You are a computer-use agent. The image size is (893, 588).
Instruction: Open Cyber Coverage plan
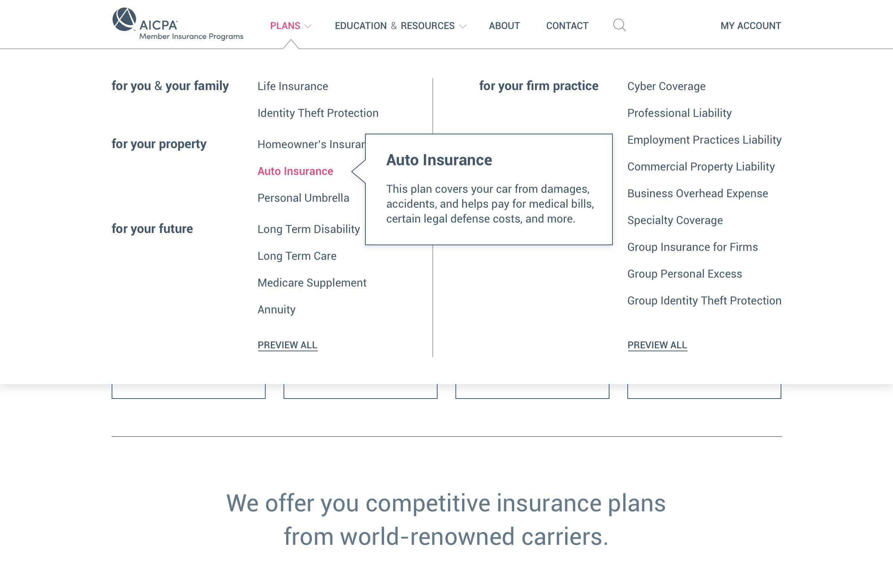[x=666, y=86]
